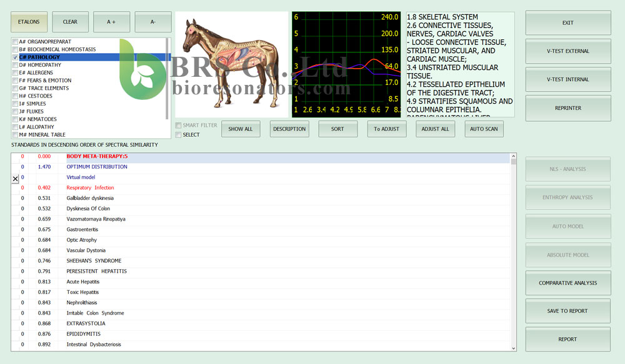This screenshot has height=364, width=625.
Task: Uncheck the C# PATHOLOGY checkbox
Action: tap(15, 57)
